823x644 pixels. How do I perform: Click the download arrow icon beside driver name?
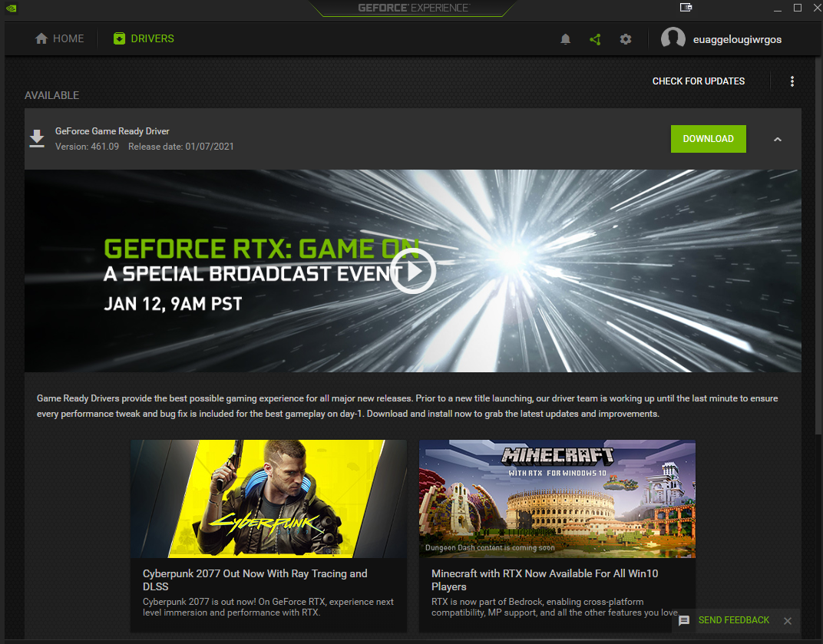point(37,139)
